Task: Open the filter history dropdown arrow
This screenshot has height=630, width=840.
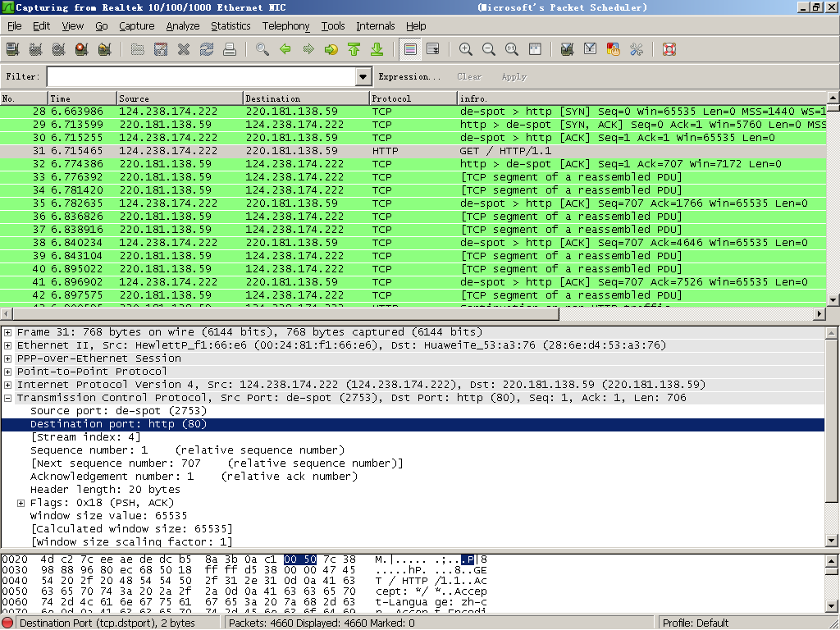Action: pos(363,76)
